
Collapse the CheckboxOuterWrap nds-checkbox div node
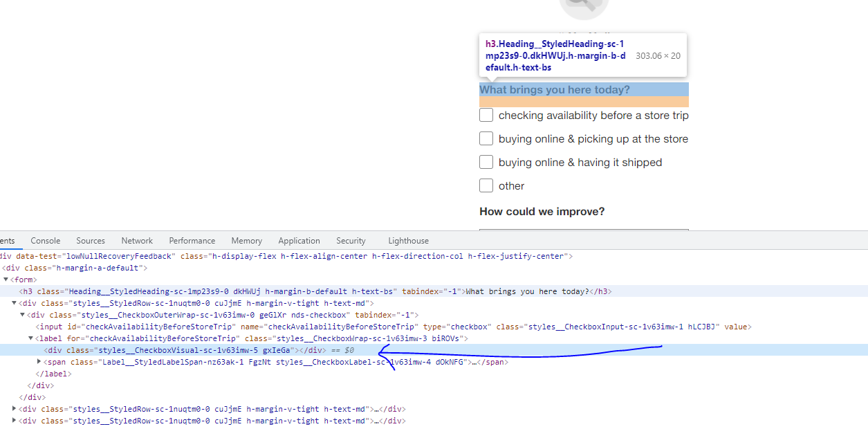point(23,315)
